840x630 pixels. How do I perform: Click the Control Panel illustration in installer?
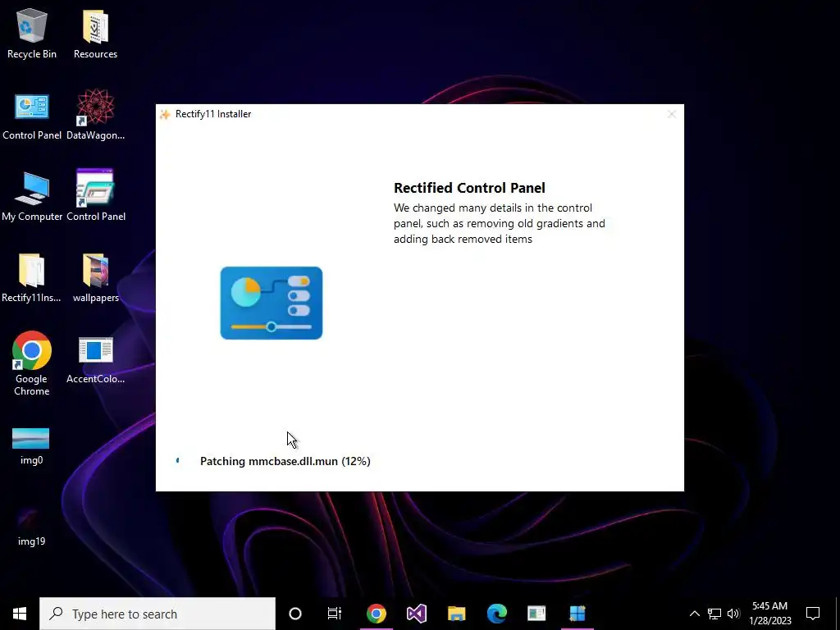(x=271, y=303)
